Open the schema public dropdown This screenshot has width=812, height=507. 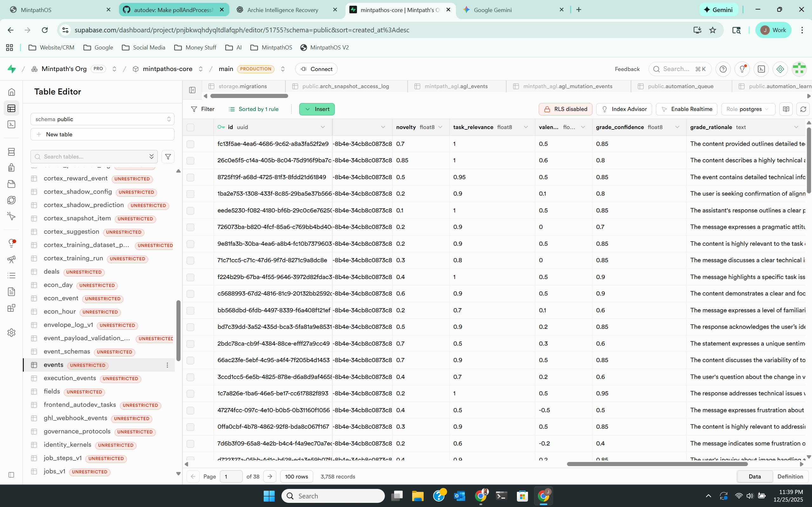pyautogui.click(x=102, y=119)
